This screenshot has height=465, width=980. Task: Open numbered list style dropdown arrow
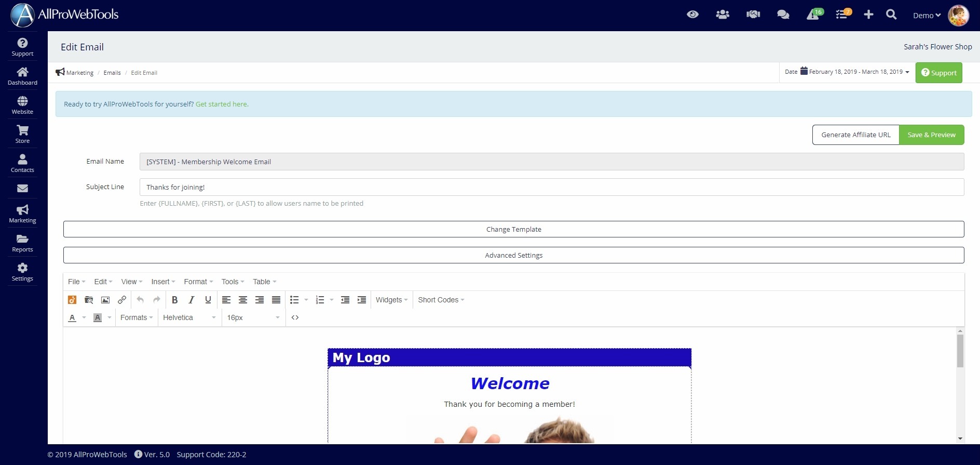tap(332, 300)
